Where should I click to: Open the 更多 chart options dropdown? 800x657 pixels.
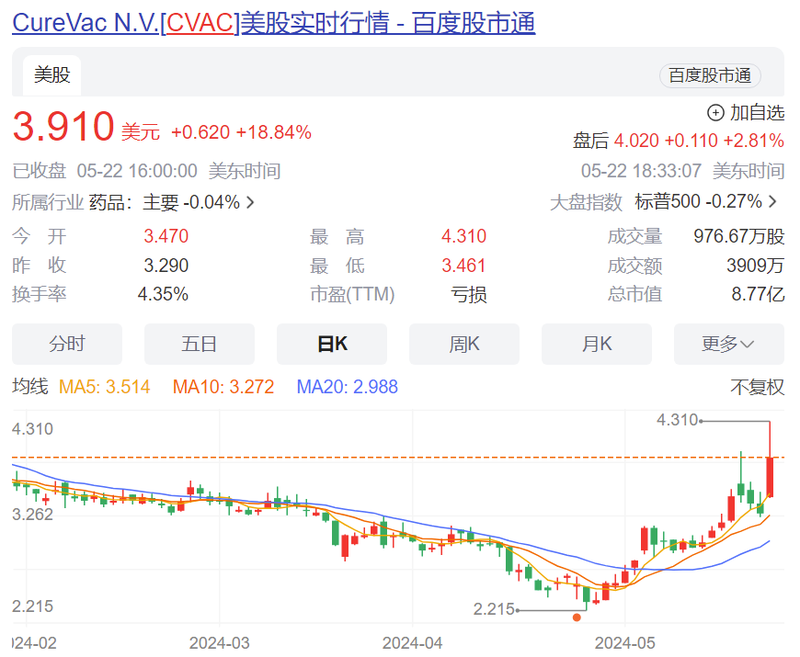[728, 344]
